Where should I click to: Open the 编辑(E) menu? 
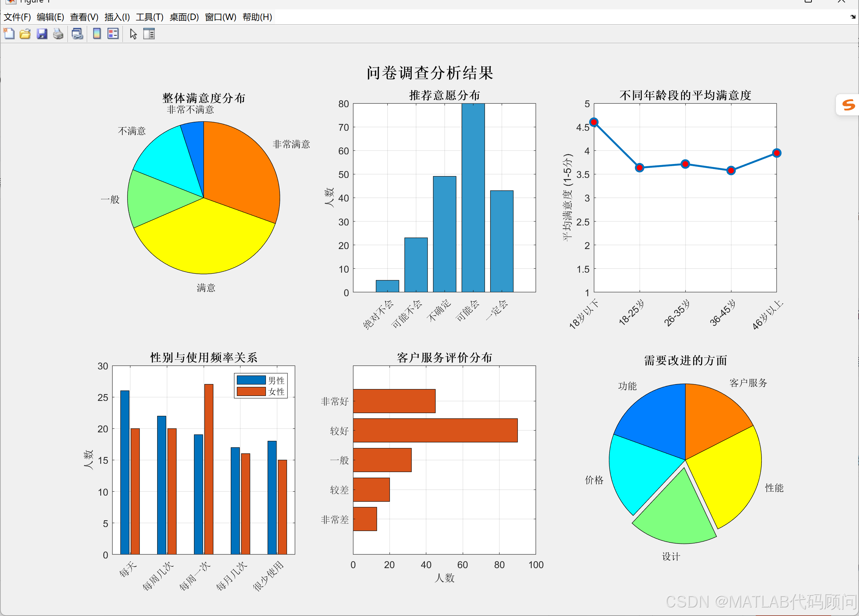[50, 17]
